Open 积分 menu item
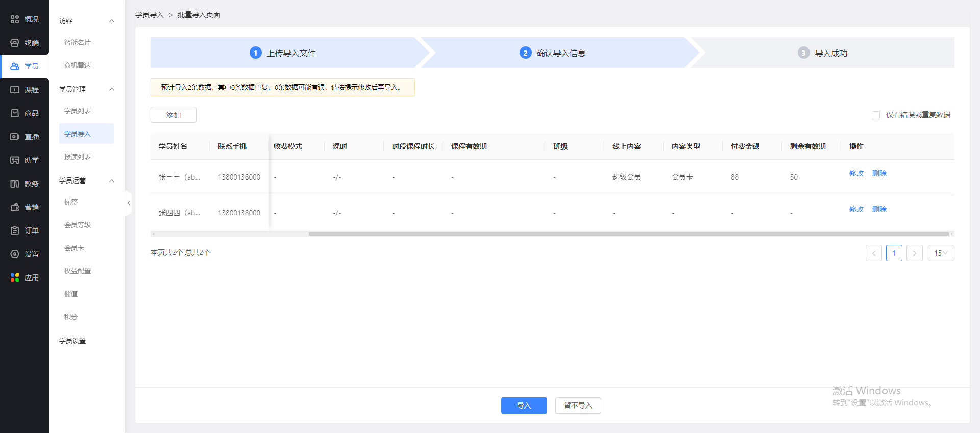Image resolution: width=980 pixels, height=433 pixels. pos(71,317)
